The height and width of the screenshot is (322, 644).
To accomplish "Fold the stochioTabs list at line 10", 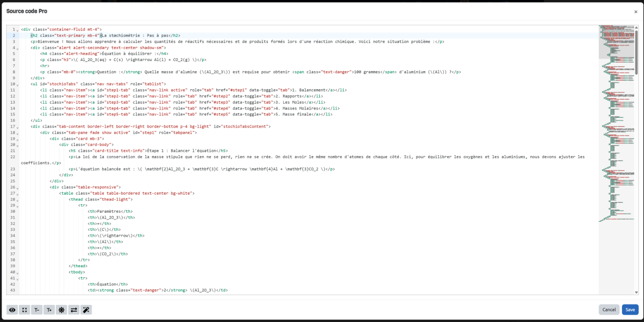I will [x=17, y=85].
